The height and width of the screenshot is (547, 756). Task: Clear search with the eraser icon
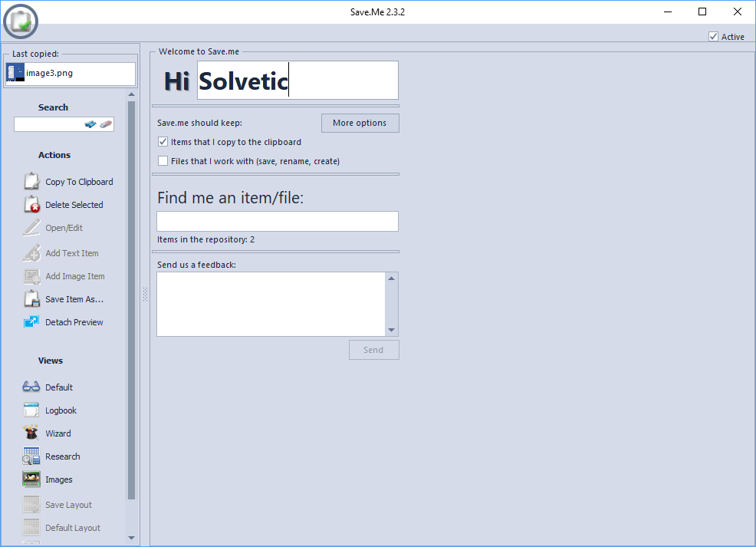coord(106,124)
